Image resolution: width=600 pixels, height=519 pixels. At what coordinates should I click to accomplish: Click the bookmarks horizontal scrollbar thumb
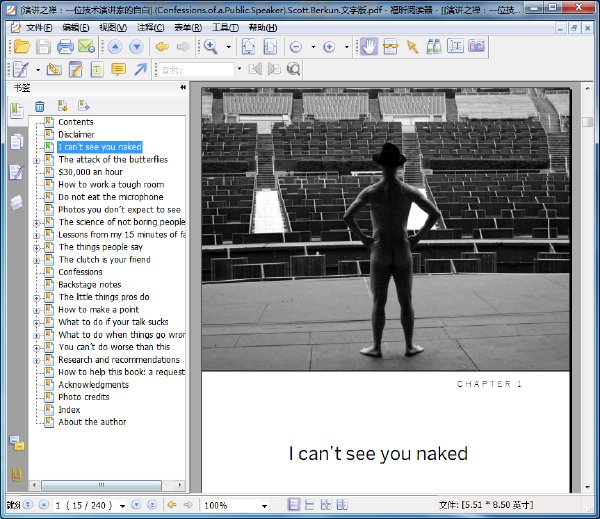(101, 485)
